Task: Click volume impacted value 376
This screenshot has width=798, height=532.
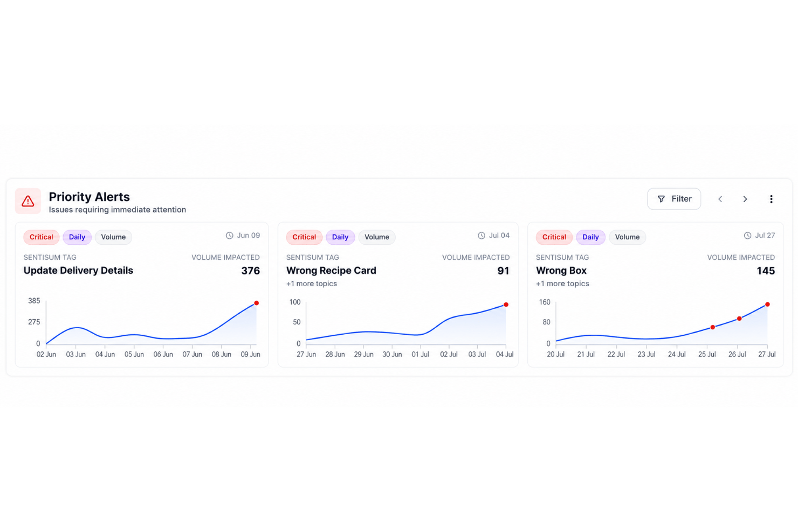Action: point(251,271)
